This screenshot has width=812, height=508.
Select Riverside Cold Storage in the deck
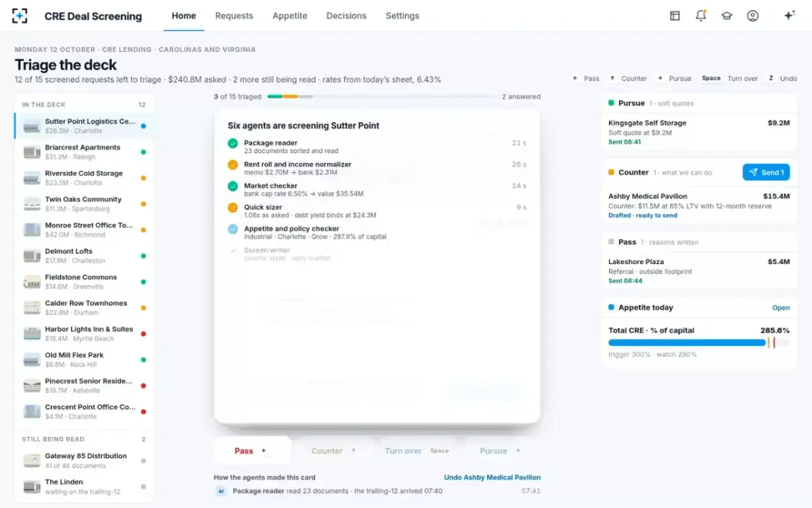[x=84, y=178]
